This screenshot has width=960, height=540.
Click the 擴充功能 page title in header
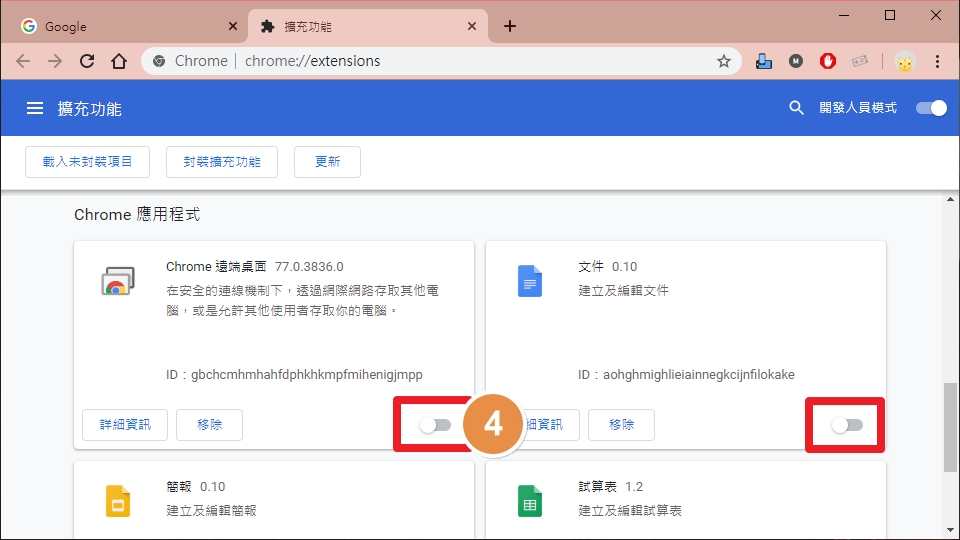point(89,108)
